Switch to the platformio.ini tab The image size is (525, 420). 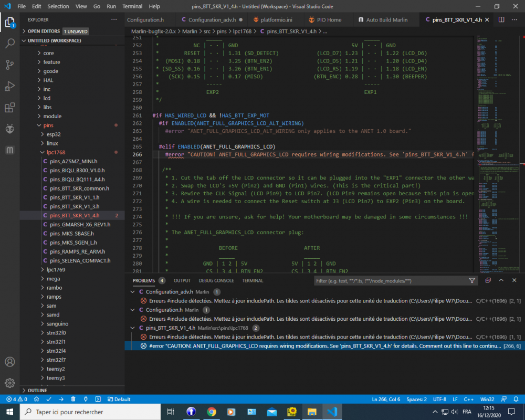[x=277, y=19]
